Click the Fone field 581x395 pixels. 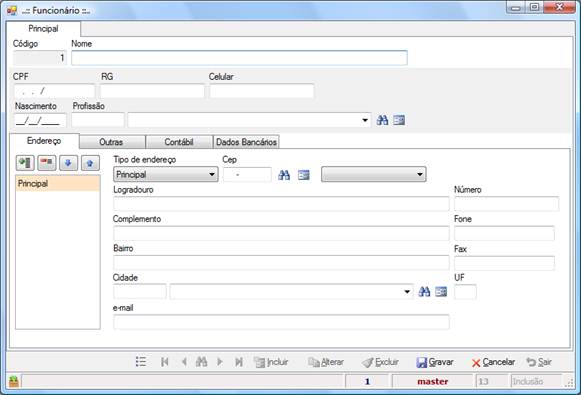(504, 233)
